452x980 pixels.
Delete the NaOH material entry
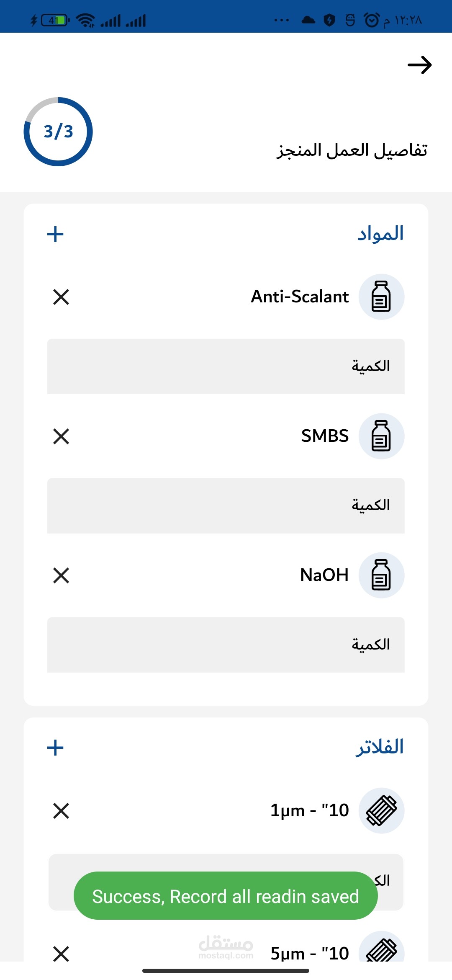61,575
